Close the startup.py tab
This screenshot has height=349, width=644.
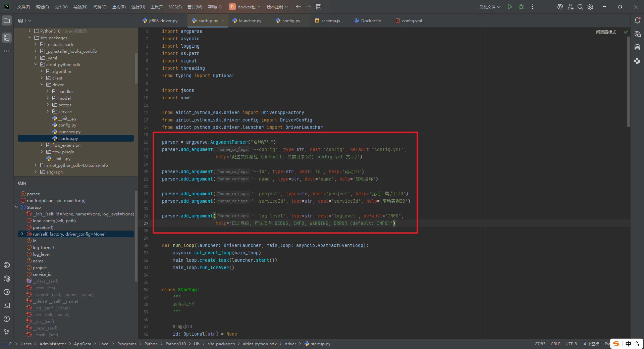223,20
